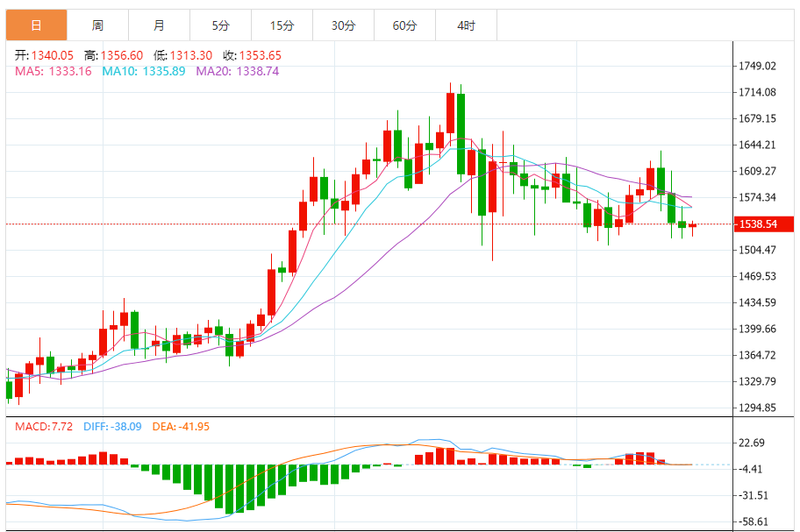The image size is (800, 532).
Task: Click the 高 high price value
Action: 122,55
